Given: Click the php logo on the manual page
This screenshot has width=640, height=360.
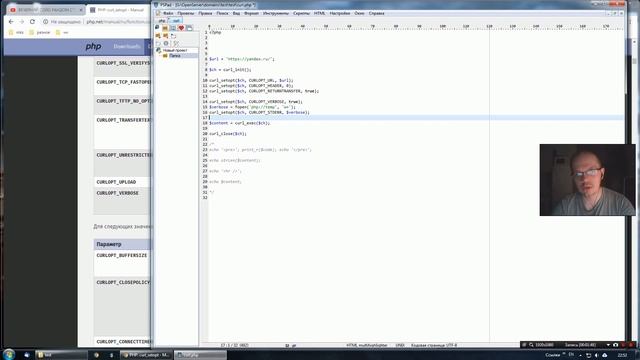Looking at the screenshot, I should tap(93, 47).
